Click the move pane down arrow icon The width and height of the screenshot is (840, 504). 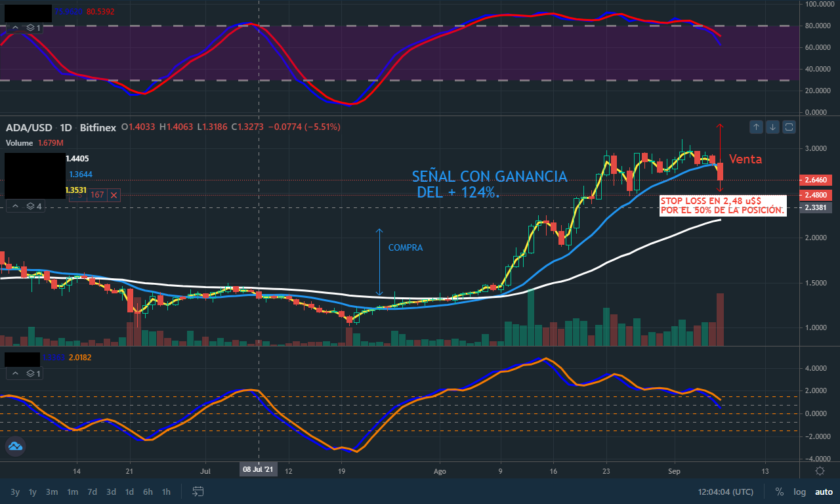pyautogui.click(x=772, y=127)
